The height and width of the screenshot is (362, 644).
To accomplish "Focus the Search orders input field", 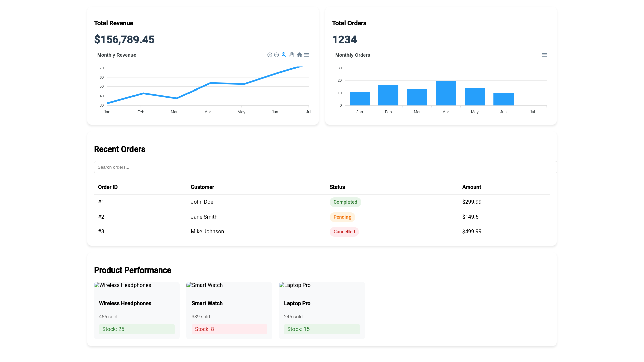I will [325, 167].
